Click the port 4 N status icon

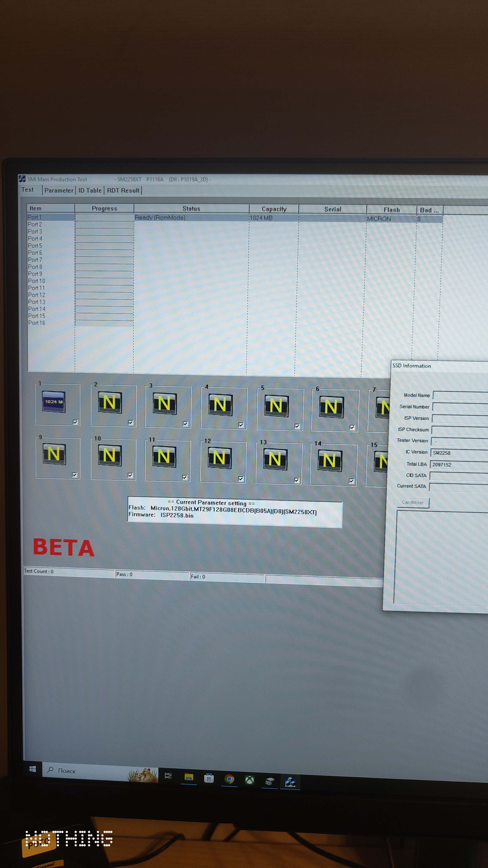click(x=220, y=405)
